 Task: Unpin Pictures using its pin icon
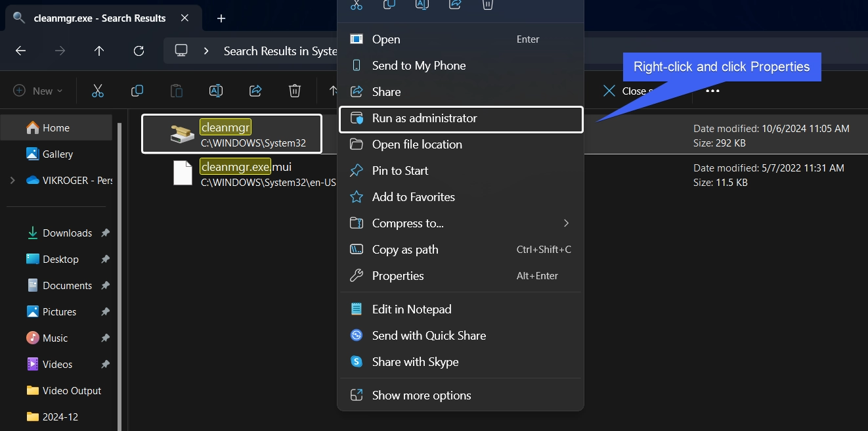coord(105,312)
